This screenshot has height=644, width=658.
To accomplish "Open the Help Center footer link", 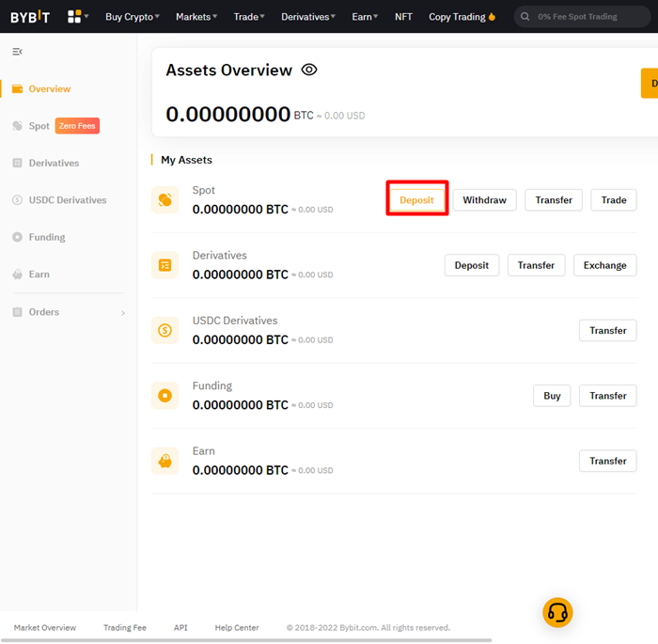I will click(x=237, y=628).
